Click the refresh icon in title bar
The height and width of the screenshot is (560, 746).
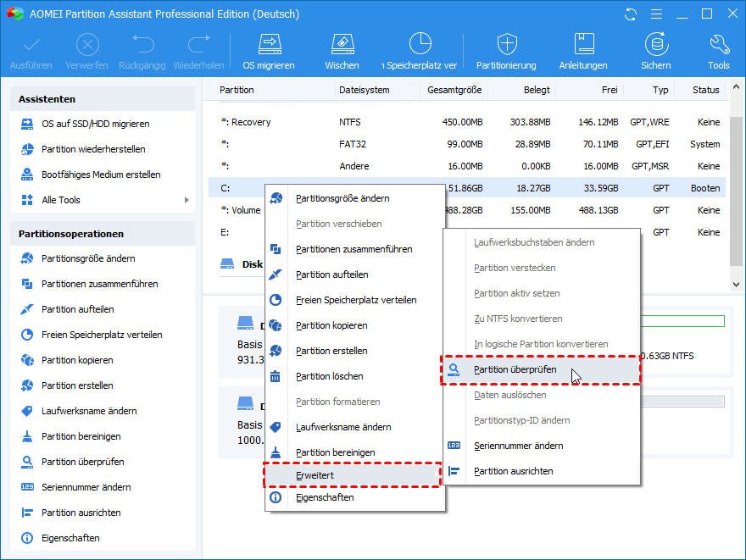click(631, 14)
